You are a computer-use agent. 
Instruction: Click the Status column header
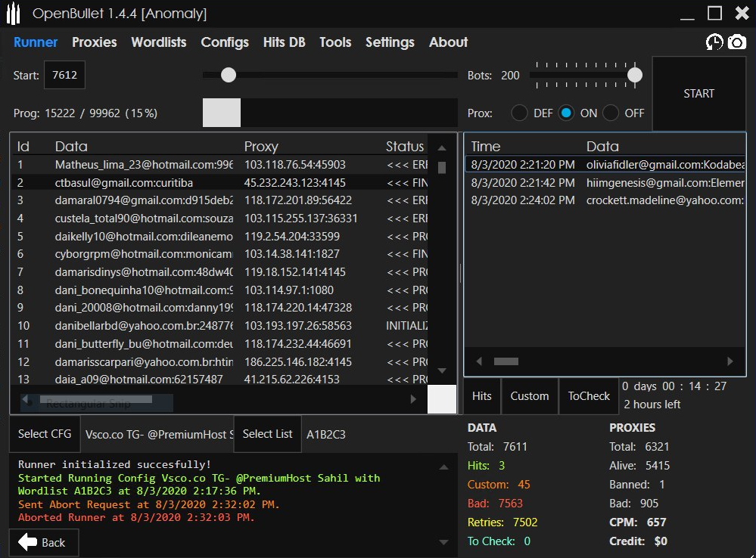405,147
